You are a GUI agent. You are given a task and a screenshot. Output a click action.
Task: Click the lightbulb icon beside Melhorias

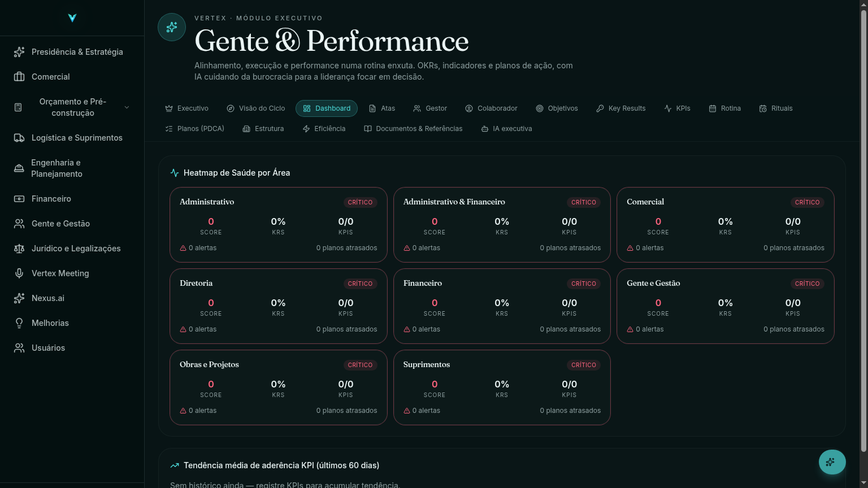coord(19,323)
